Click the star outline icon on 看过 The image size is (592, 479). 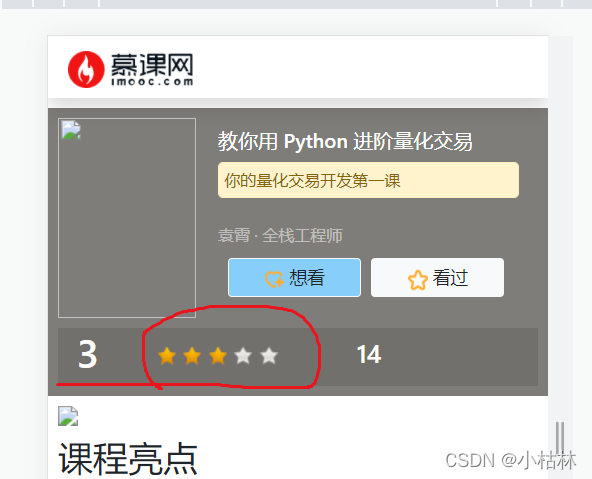(418, 280)
